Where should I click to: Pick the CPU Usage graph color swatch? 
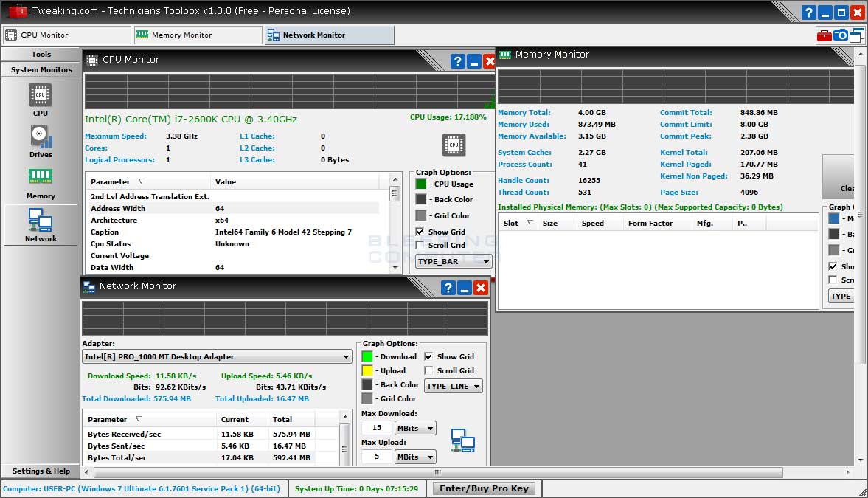pos(421,184)
